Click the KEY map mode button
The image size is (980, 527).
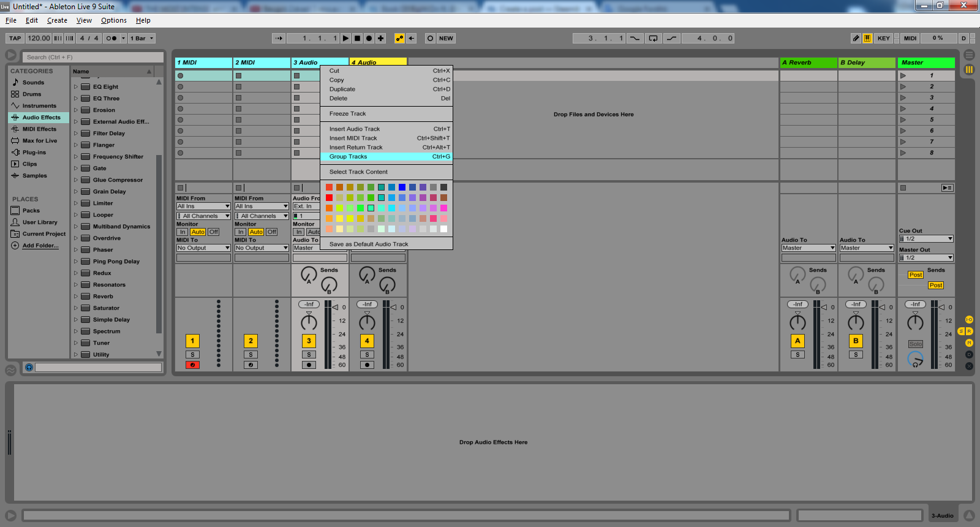click(x=883, y=38)
